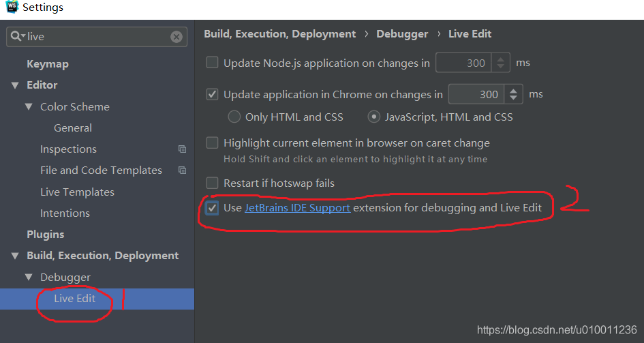Select Live Edit in settings tree
This screenshot has height=343, width=644.
[x=97, y=299]
